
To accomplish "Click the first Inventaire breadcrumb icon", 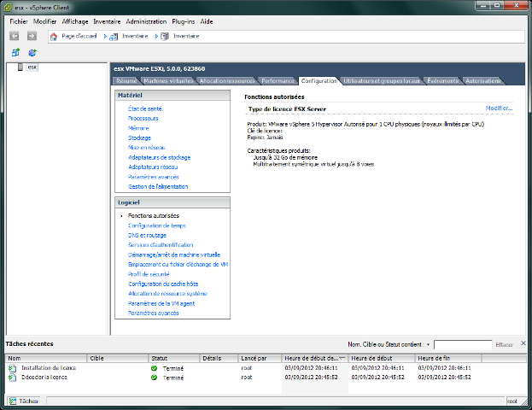I will (114, 37).
